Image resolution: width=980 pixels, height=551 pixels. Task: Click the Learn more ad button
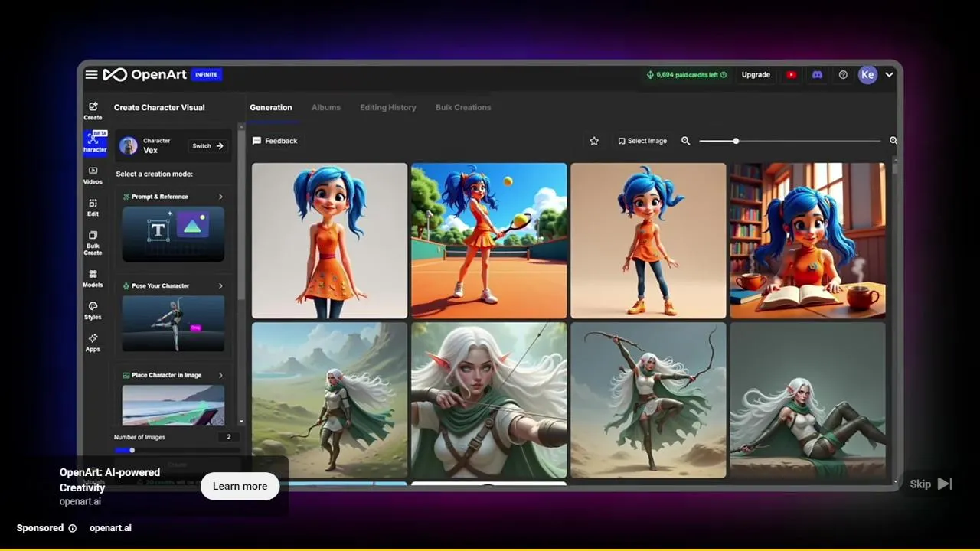pyautogui.click(x=240, y=486)
